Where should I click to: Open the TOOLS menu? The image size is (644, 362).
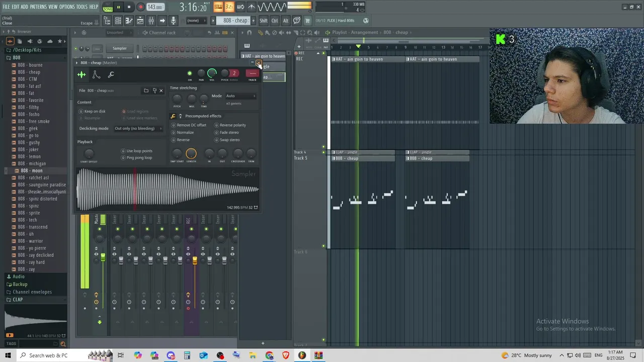pos(82,7)
